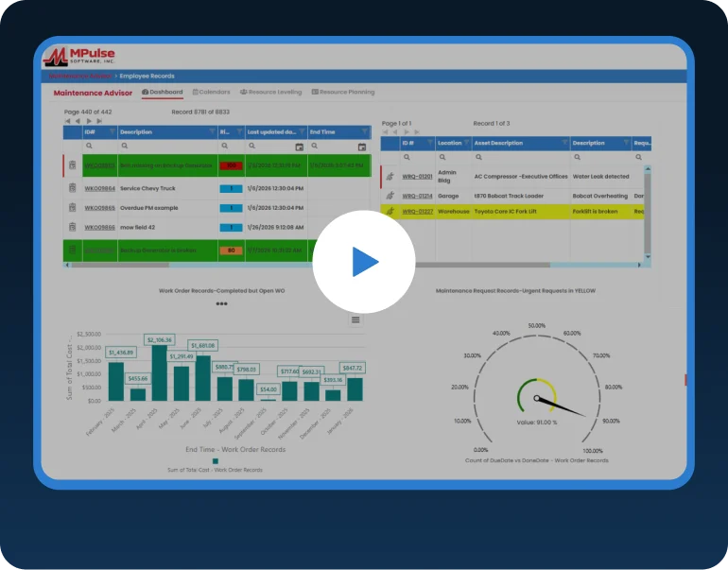Image resolution: width=728 pixels, height=570 pixels.
Task: Click the chart hamburger menu icon
Action: pyautogui.click(x=355, y=320)
